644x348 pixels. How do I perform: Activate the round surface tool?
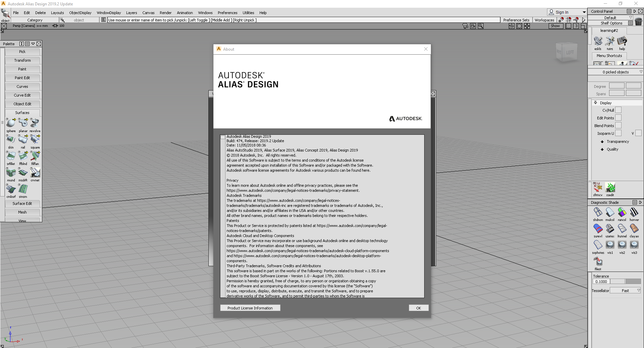[11, 173]
